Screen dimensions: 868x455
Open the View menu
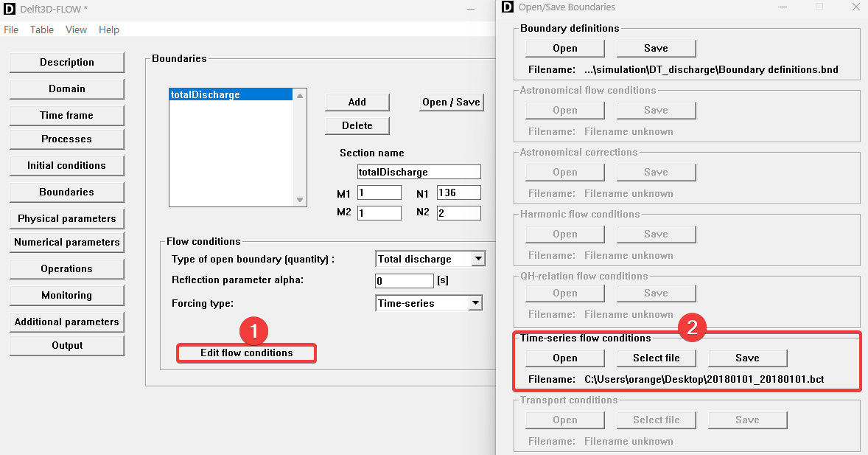click(x=76, y=30)
